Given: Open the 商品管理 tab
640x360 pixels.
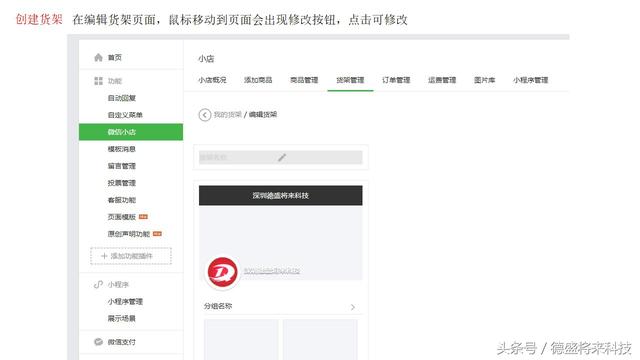Looking at the screenshot, I should pyautogui.click(x=304, y=80).
